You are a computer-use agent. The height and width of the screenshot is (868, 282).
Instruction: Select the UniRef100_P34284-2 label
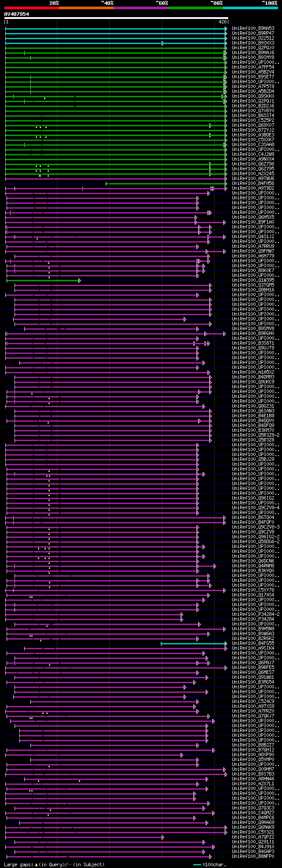256,614
